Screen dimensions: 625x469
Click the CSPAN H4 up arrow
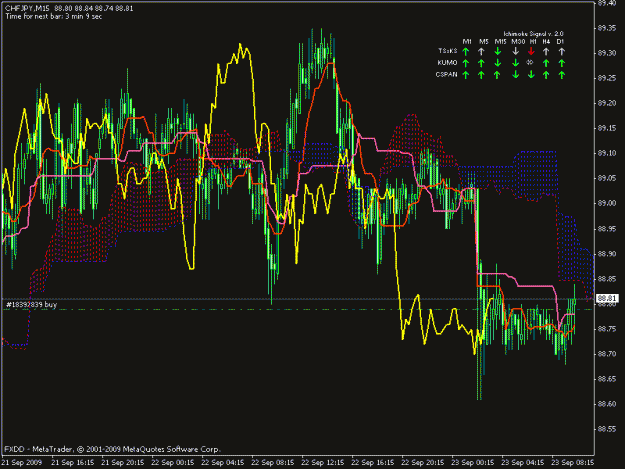(x=546, y=75)
